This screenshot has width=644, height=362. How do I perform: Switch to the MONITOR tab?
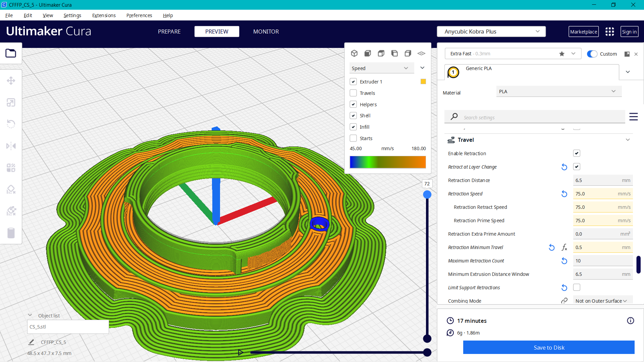tap(266, 32)
